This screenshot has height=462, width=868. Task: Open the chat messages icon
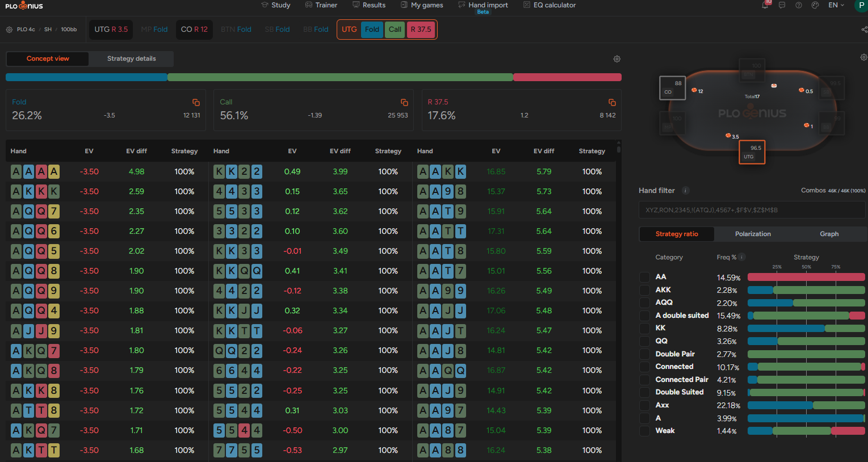[782, 5]
